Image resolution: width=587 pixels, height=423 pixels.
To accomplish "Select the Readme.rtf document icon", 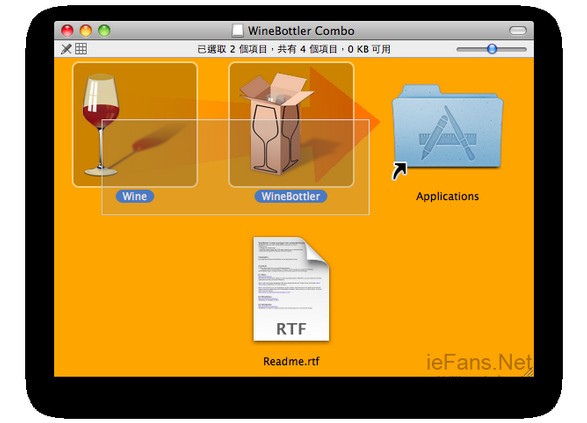I will coord(291,289).
